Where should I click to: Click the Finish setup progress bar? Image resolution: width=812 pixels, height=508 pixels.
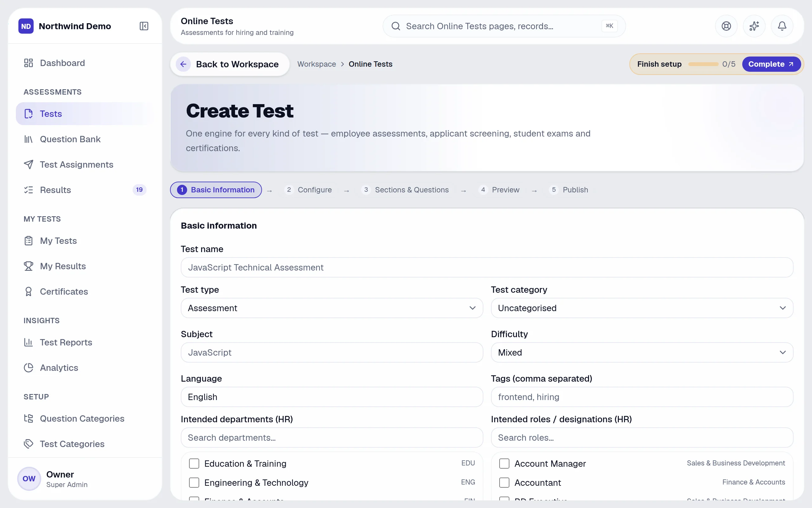pos(703,64)
